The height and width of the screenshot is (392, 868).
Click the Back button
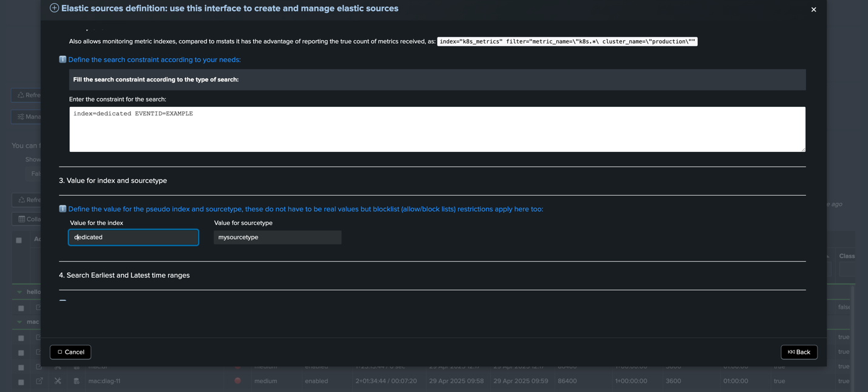(799, 352)
